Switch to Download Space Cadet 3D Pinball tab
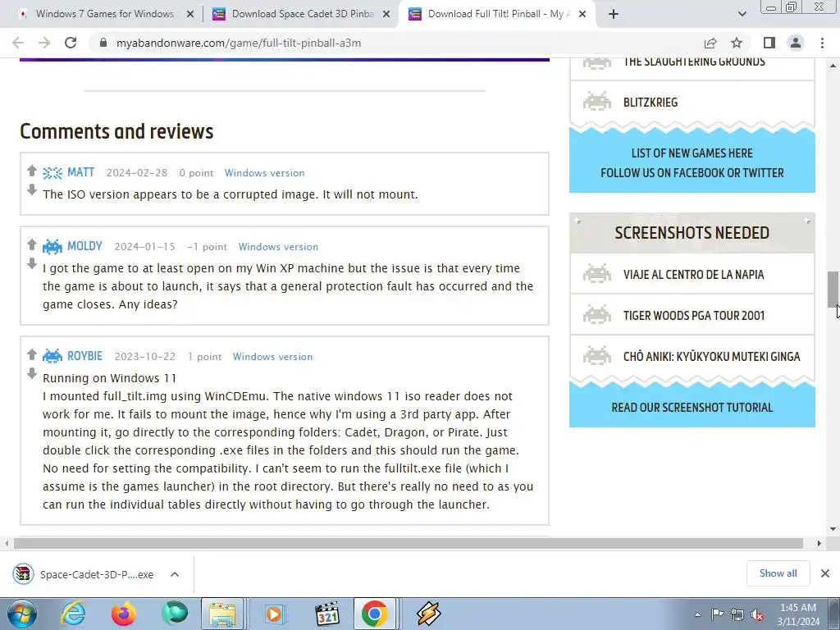 tap(303, 14)
